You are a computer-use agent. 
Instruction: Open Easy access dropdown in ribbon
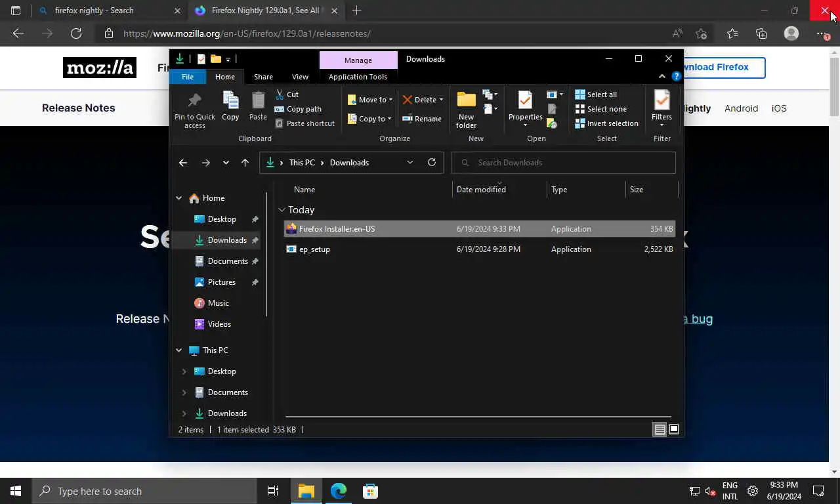tap(490, 109)
